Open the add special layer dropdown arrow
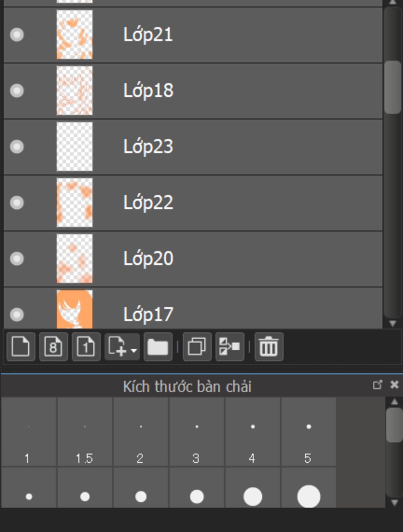Image resolution: width=403 pixels, height=532 pixels. [x=134, y=350]
